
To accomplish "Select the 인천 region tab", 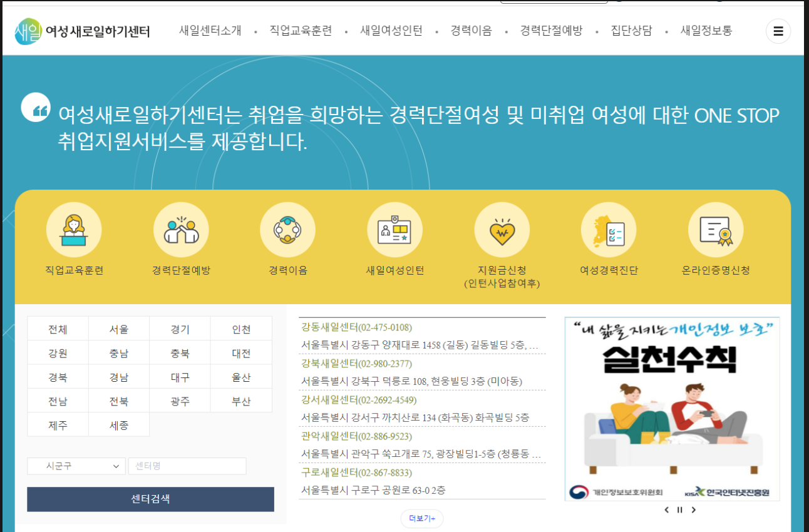I will (x=241, y=329).
